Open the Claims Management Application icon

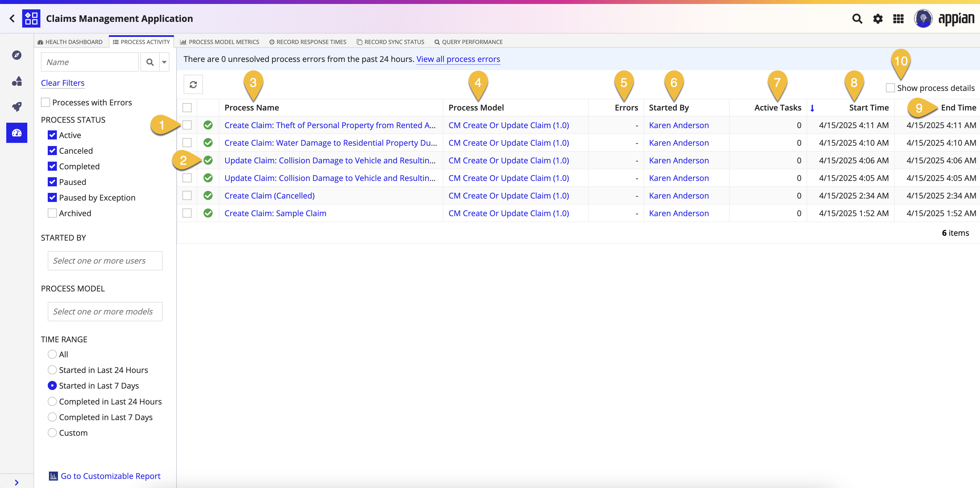click(31, 18)
